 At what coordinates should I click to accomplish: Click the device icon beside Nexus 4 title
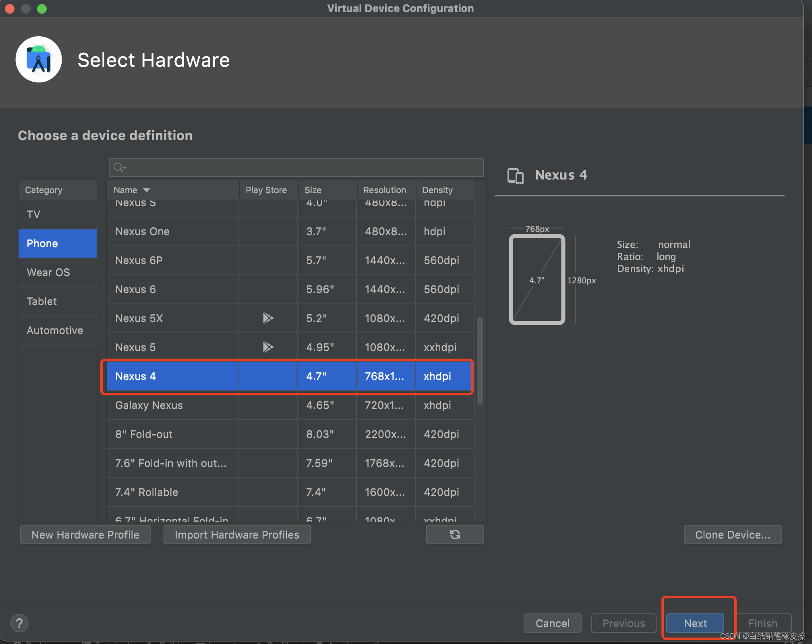tap(515, 176)
